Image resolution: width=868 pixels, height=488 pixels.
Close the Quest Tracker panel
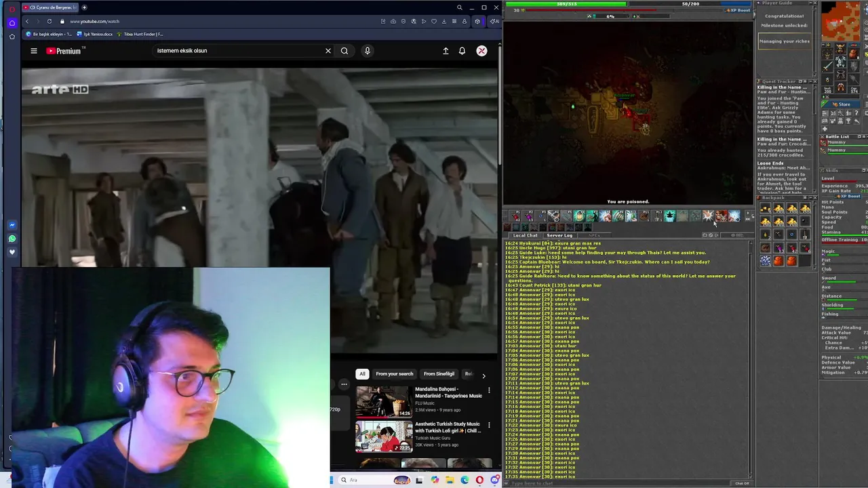(x=814, y=81)
